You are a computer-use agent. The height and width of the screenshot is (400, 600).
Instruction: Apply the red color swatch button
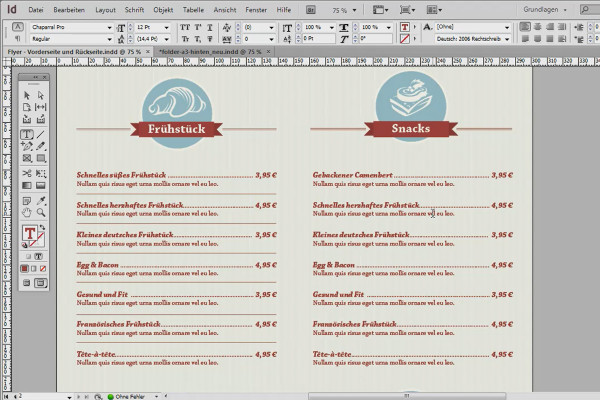click(x=24, y=269)
